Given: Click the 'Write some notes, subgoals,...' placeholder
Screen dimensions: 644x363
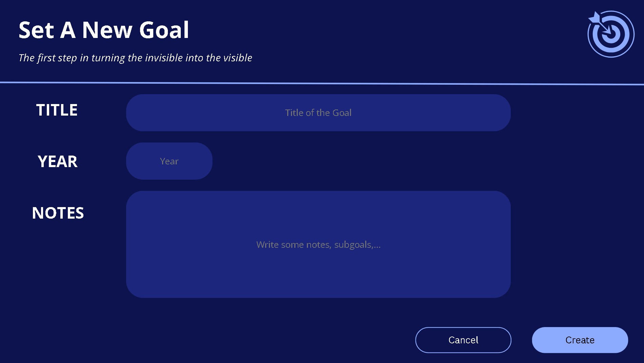Looking at the screenshot, I should (x=318, y=245).
